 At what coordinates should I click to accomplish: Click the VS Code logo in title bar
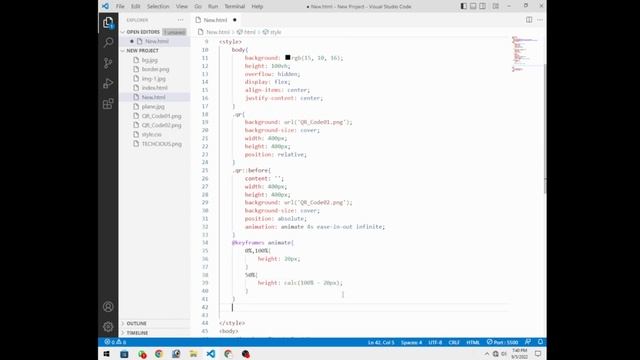click(x=106, y=6)
